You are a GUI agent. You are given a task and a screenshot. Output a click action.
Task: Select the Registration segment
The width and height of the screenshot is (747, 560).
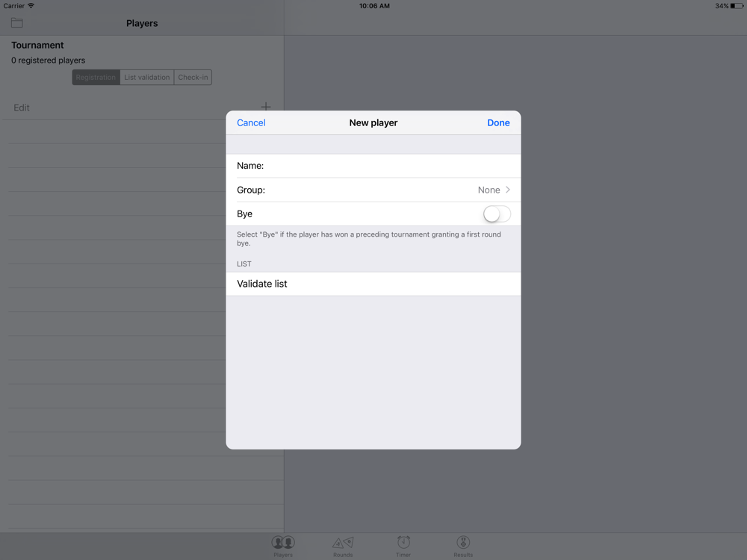pyautogui.click(x=96, y=77)
